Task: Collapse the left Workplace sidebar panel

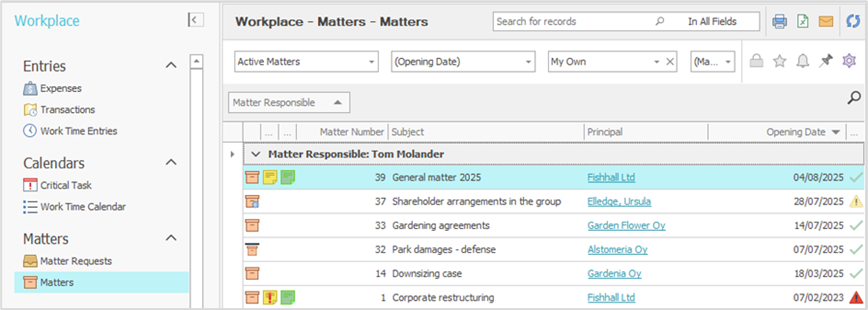Action: [195, 20]
